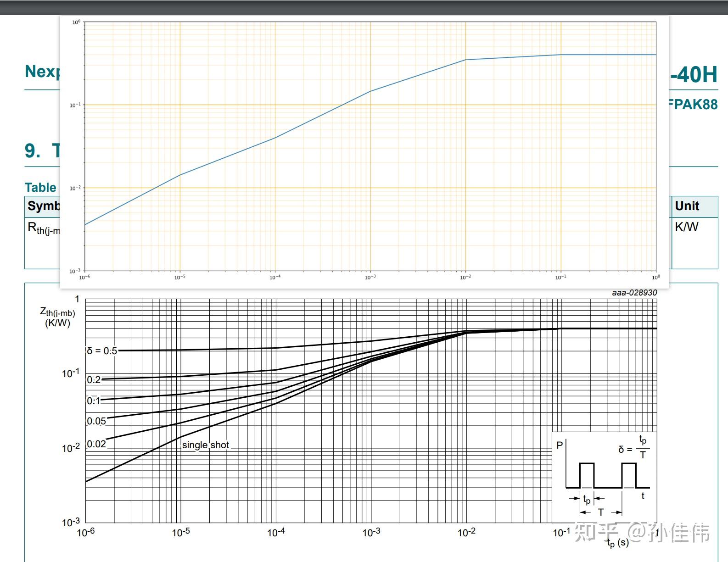Click "10-6" tick on datasheet chart x-axis
This screenshot has width=728, height=562.
click(85, 532)
